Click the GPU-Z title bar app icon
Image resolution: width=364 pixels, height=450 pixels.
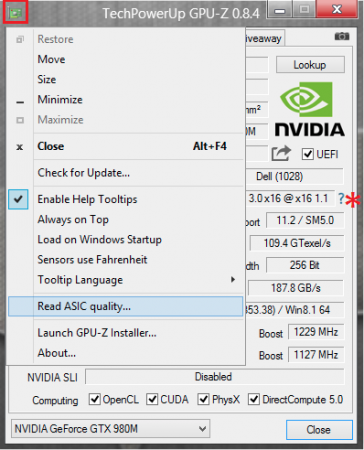tap(15, 13)
